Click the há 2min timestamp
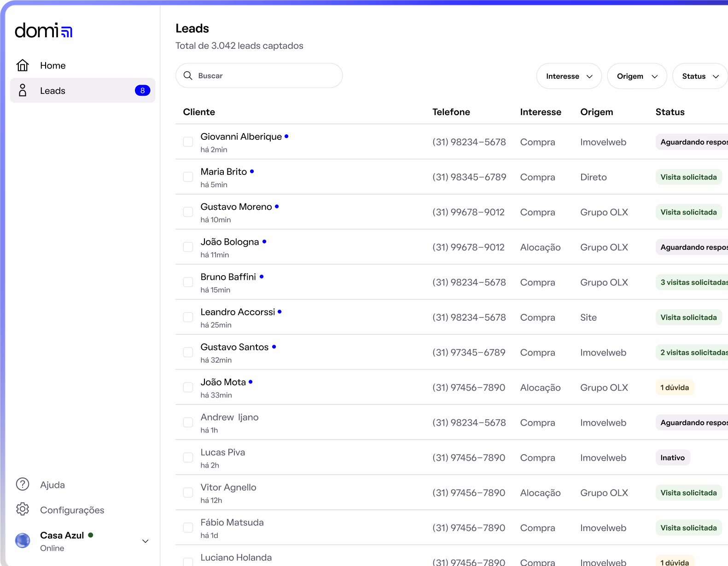728x566 pixels. [214, 150]
